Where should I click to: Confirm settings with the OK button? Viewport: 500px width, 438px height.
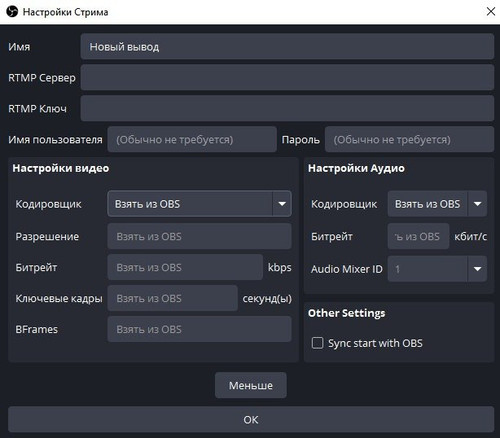pyautogui.click(x=251, y=420)
